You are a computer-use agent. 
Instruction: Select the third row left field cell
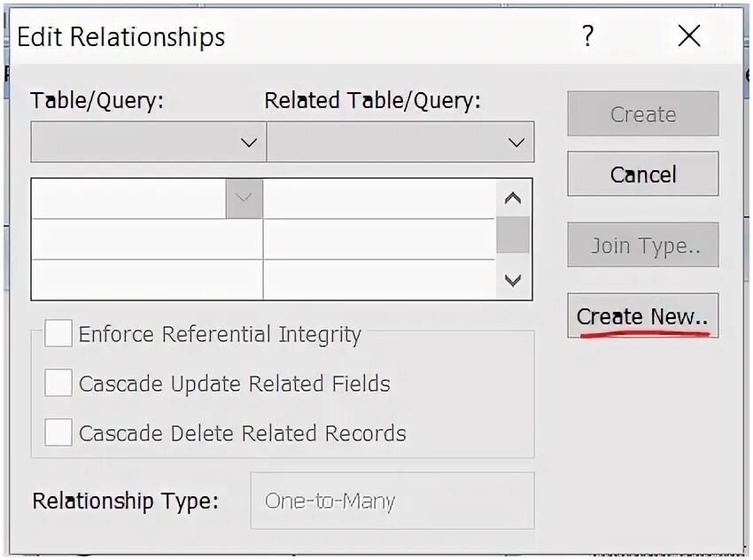[x=146, y=279]
